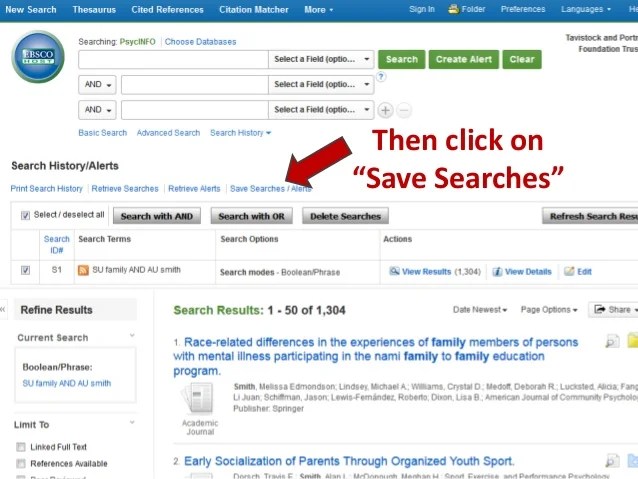
Task: Enable the Linked Full Text limiter
Action: (21, 447)
